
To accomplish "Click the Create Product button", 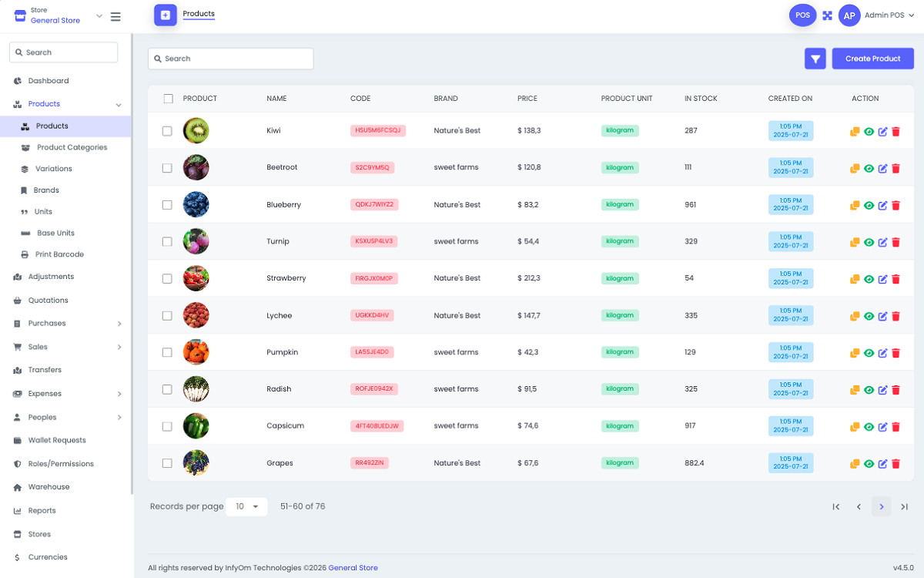I will click(872, 58).
